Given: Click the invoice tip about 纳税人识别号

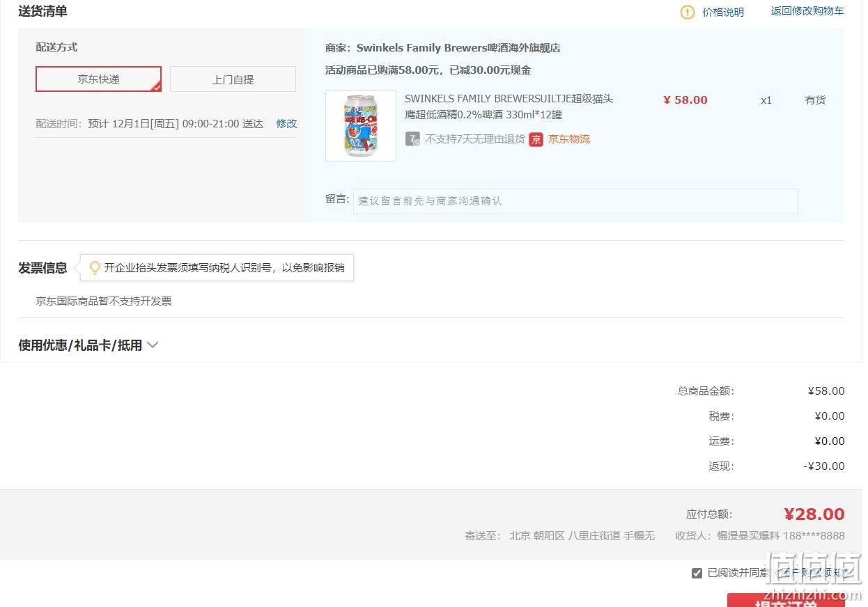Looking at the screenshot, I should [224, 268].
